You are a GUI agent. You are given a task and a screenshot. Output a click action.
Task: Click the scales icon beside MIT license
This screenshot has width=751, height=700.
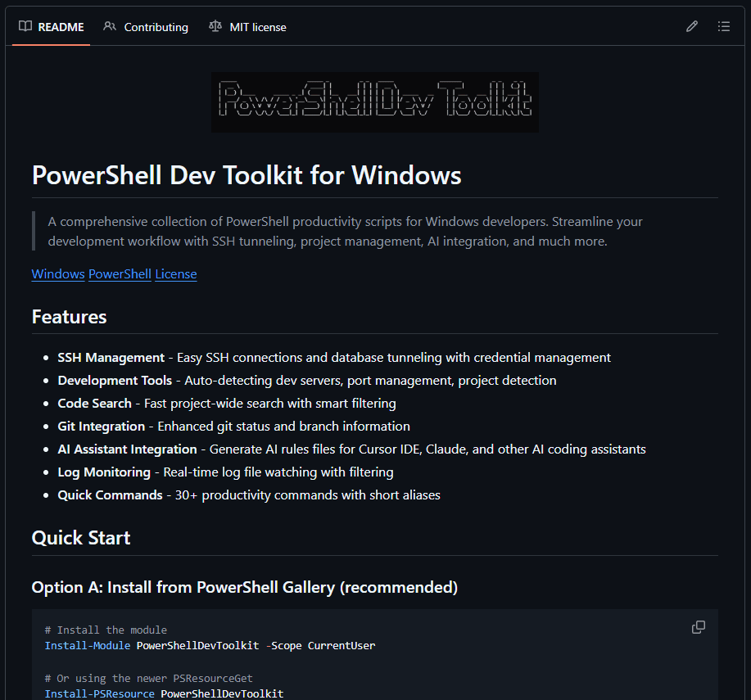pos(214,26)
